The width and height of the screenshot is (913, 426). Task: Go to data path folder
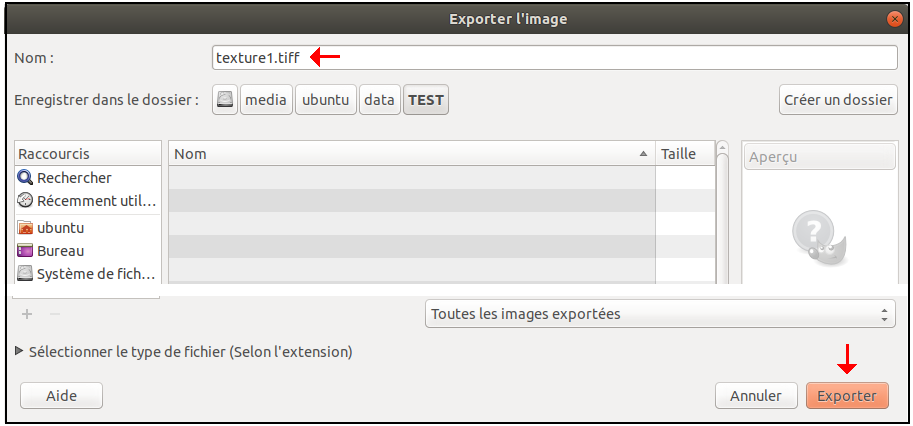pos(380,100)
